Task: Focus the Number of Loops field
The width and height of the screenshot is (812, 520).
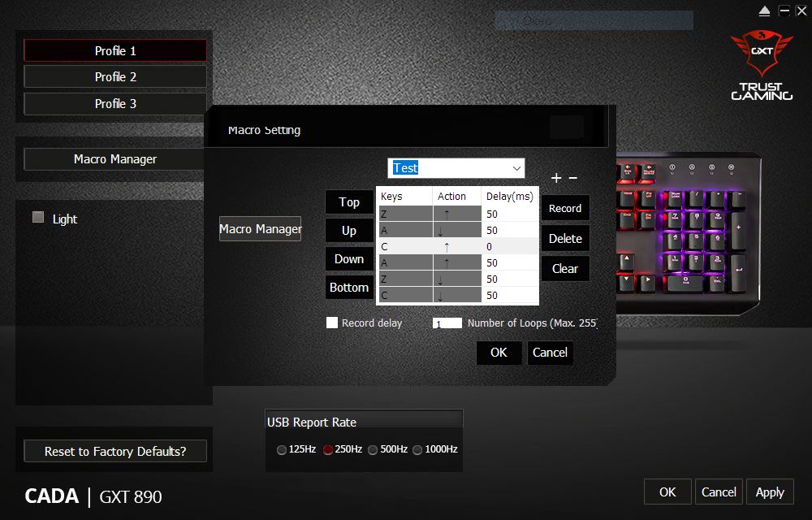Action: click(x=447, y=323)
